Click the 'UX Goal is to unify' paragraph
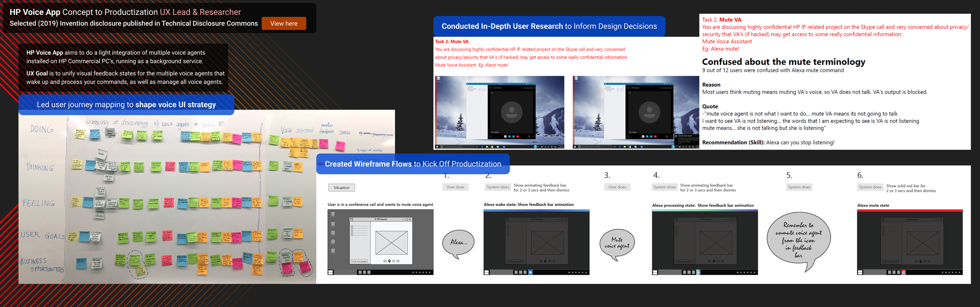The image size is (980, 307). click(x=125, y=78)
